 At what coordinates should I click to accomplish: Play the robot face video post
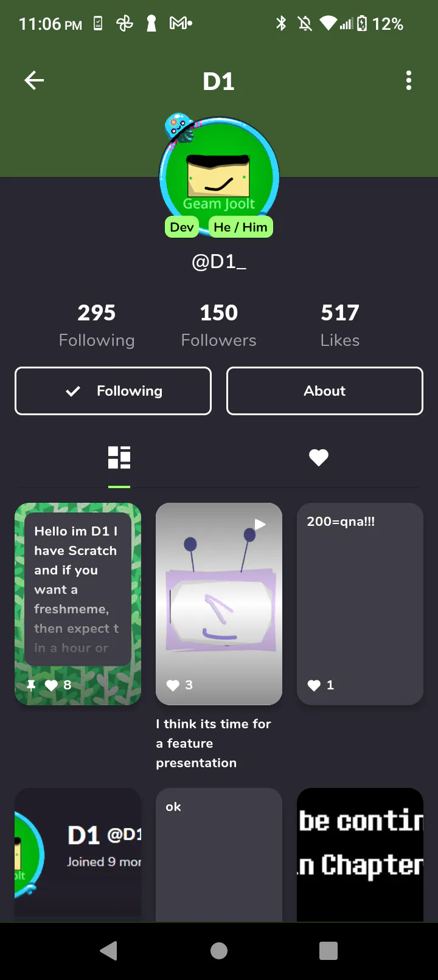pos(219,604)
